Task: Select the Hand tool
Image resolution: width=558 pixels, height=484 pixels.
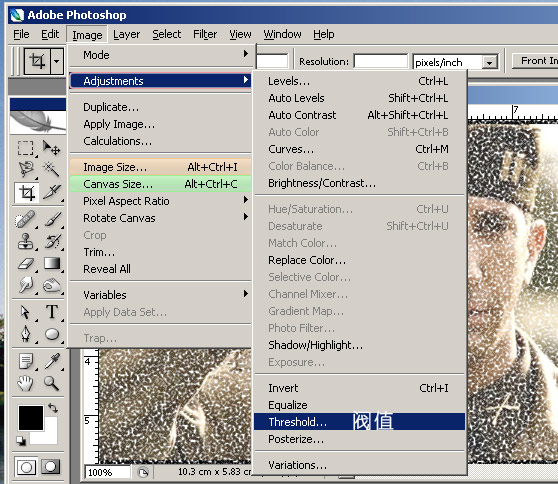Action: pos(26,383)
